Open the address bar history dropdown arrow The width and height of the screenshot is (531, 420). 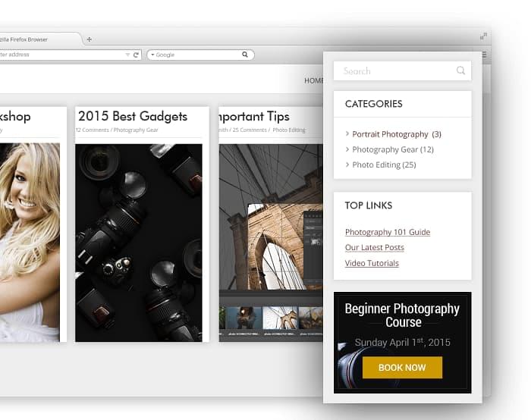tap(127, 55)
